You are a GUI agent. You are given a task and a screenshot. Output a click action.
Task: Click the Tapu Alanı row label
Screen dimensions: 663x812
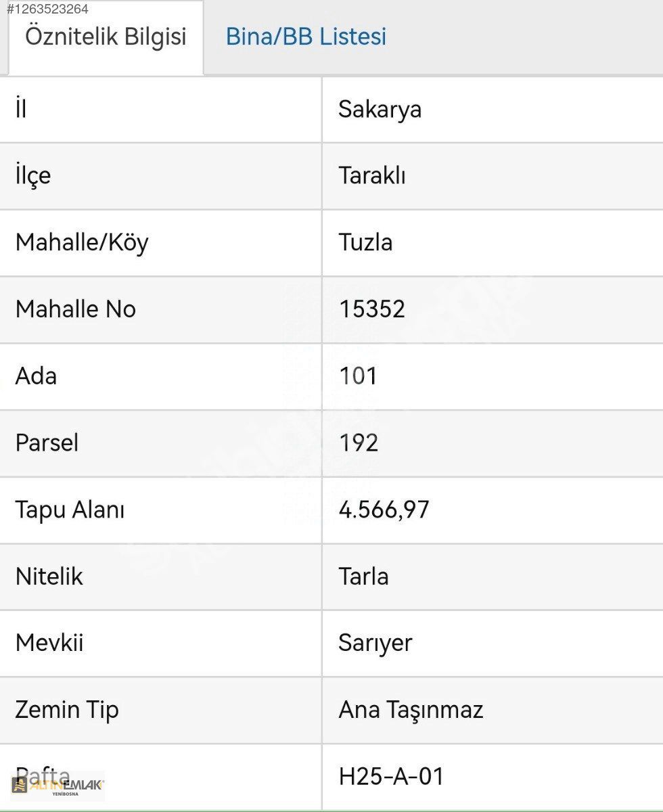point(70,510)
